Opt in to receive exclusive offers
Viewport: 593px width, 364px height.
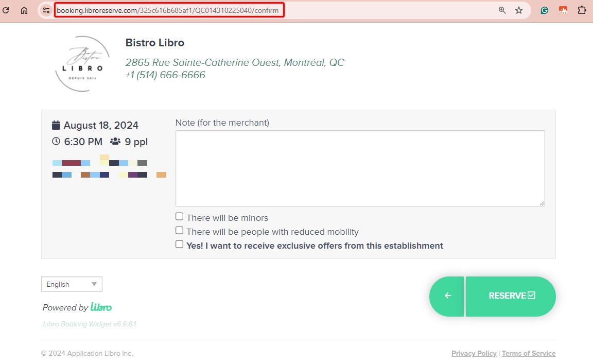179,245
